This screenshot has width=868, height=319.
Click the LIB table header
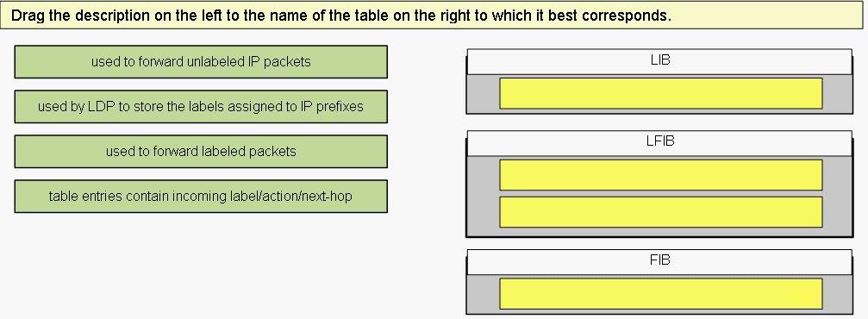pos(659,61)
